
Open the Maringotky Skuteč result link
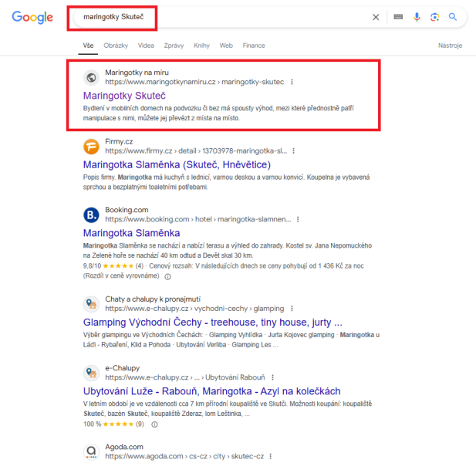click(124, 96)
